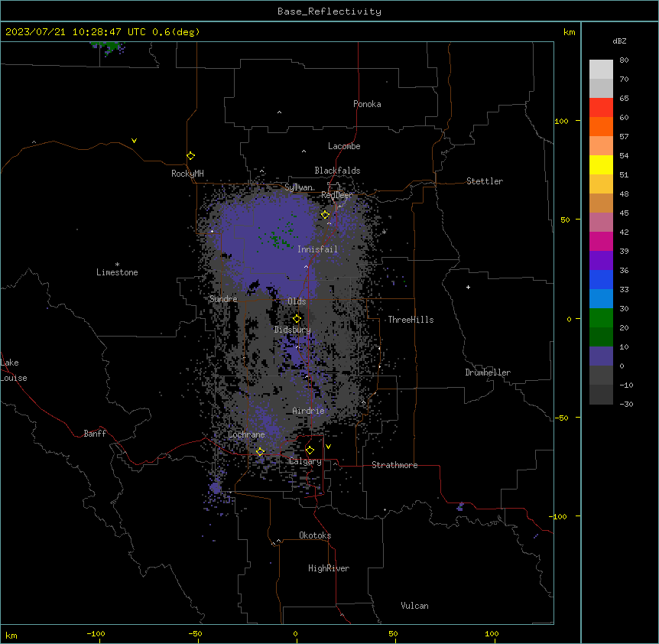Select the ThreeHills label
This screenshot has width=659, height=644.
point(411,320)
